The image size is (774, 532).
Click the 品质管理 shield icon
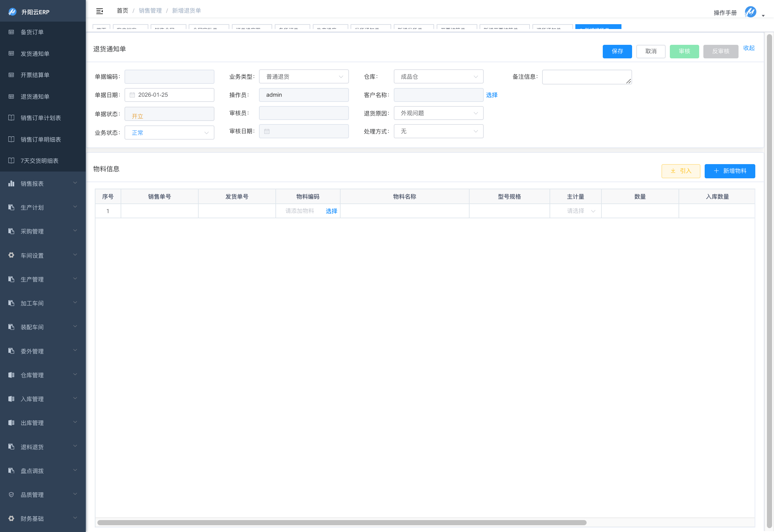click(x=11, y=495)
